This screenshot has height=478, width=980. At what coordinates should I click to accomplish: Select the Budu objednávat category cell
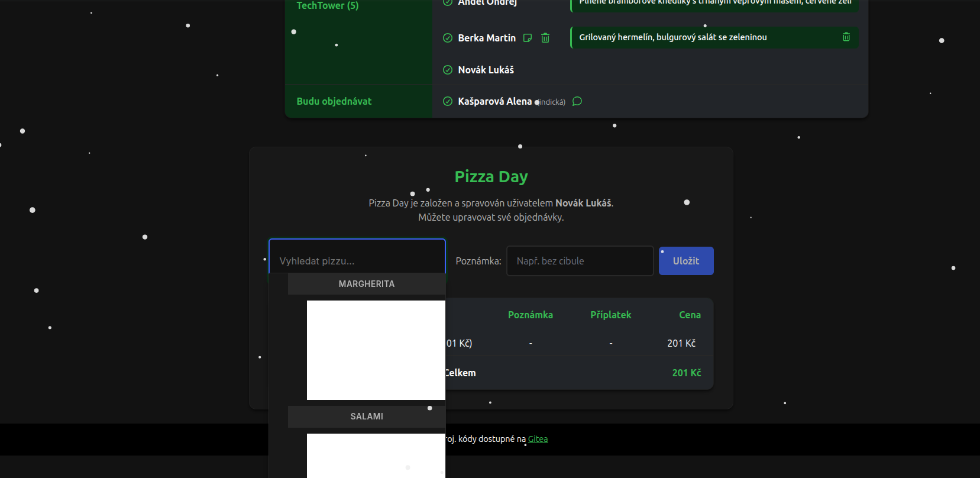[334, 101]
